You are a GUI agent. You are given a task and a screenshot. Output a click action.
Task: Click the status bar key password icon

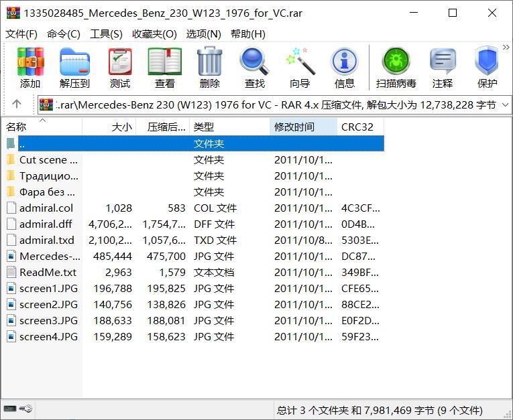(x=25, y=409)
